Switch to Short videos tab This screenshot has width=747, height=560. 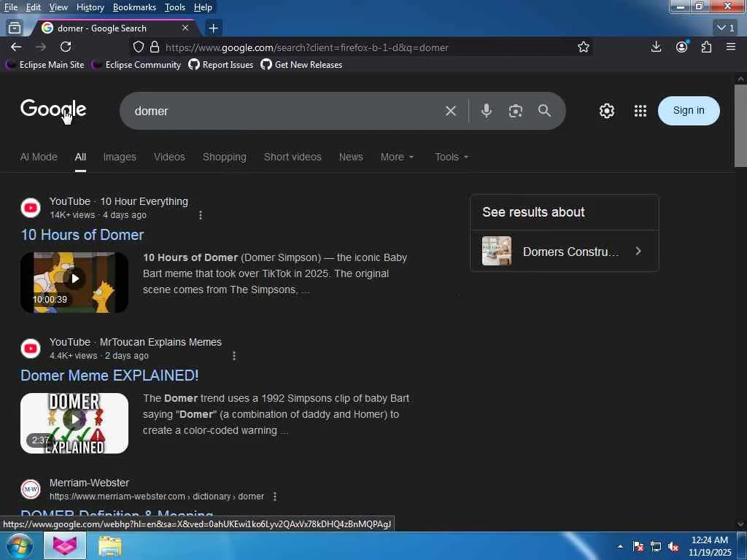(293, 157)
